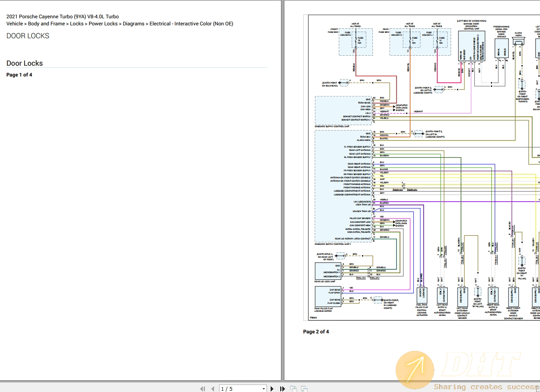The width and height of the screenshot is (540, 392).
Task: Click the DOOR LOCKS heading
Action: click(28, 36)
